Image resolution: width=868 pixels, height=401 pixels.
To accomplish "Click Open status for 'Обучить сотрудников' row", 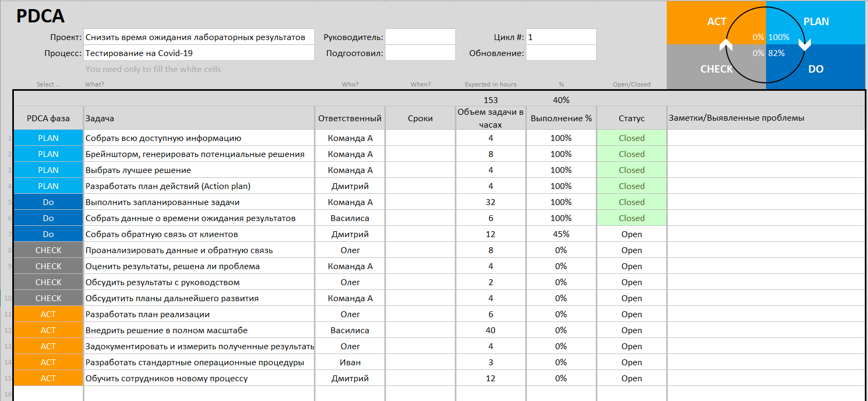I will coord(632,378).
